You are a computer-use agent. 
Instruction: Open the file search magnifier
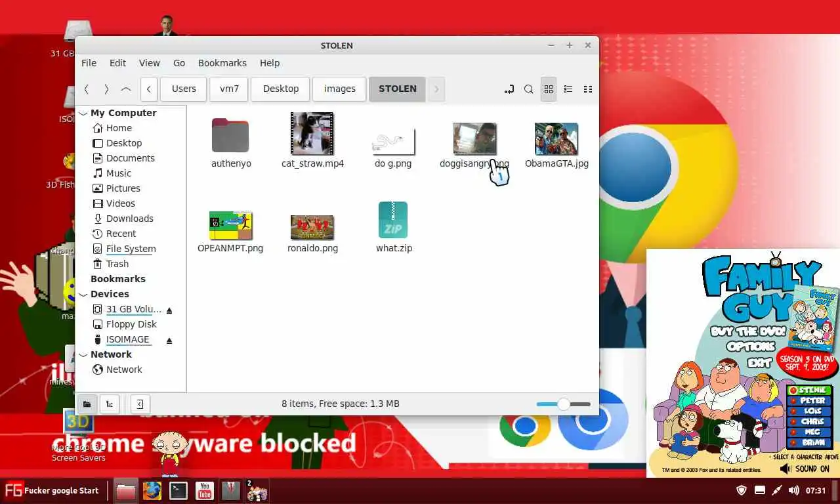point(528,89)
